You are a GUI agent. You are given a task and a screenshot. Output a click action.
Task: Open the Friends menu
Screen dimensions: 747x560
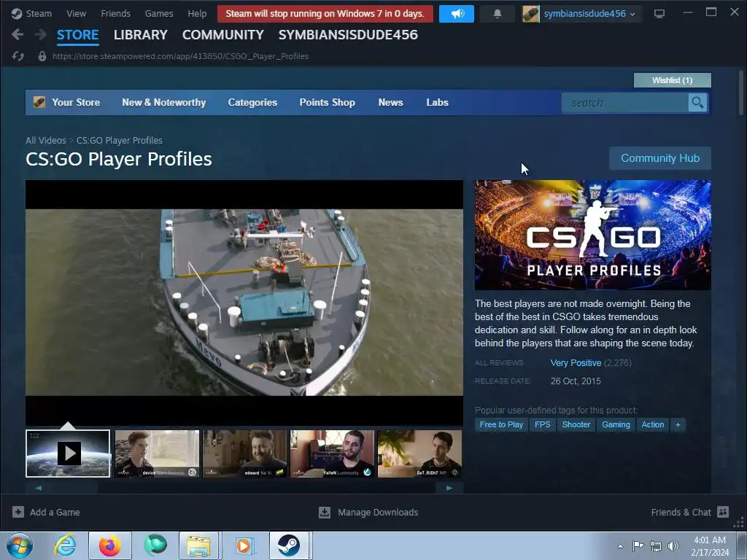[x=116, y=13]
